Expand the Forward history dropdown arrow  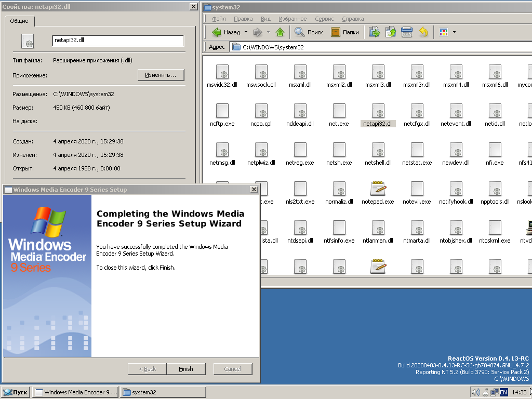click(268, 32)
